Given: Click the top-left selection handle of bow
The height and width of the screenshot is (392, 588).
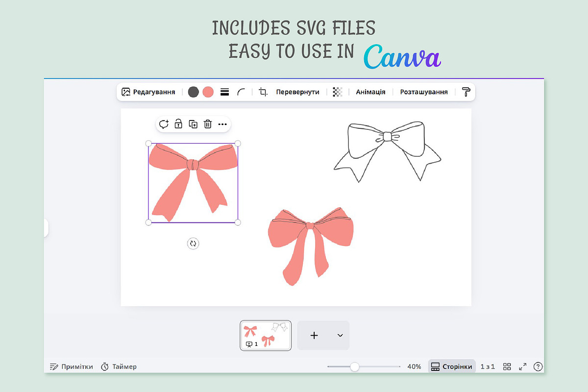Looking at the screenshot, I should 148,144.
